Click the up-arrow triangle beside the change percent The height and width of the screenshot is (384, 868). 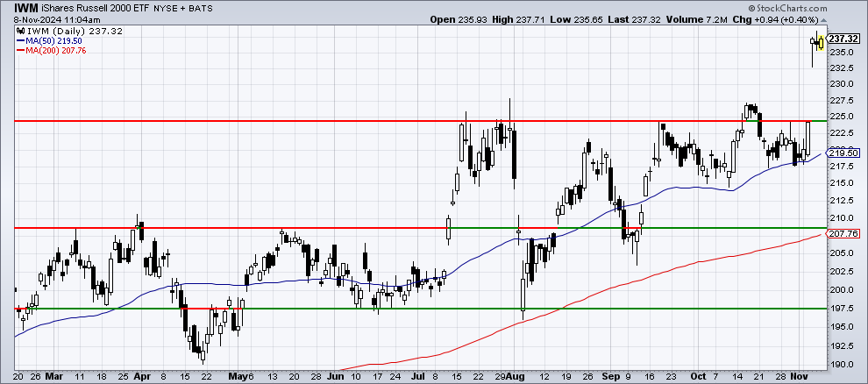[823, 19]
